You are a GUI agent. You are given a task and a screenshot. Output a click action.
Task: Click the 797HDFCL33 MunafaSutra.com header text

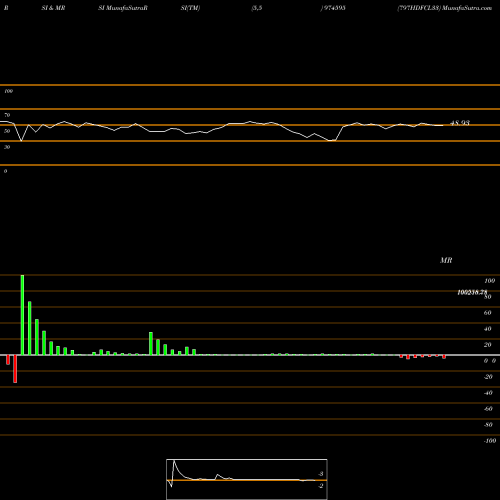point(445,8)
